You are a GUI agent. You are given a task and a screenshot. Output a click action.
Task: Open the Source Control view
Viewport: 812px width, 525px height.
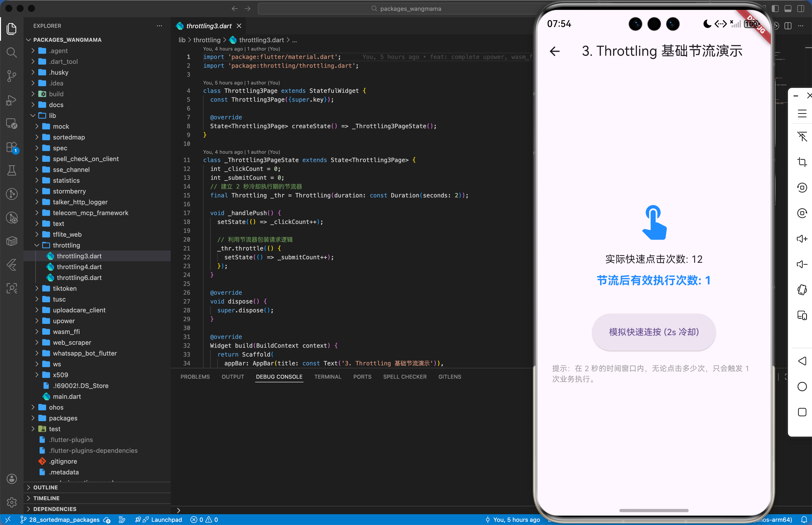coord(12,76)
